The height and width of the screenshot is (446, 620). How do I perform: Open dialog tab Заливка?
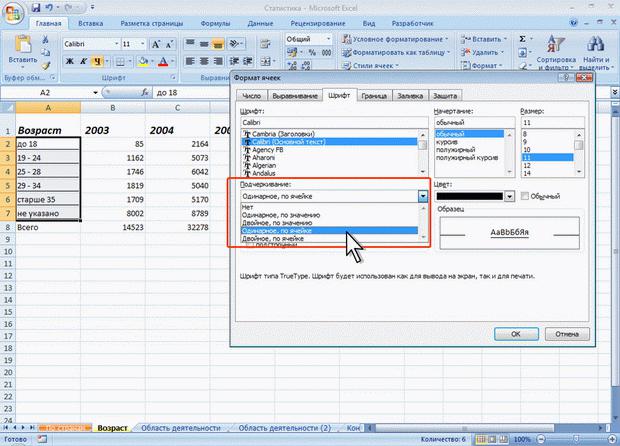pos(410,96)
